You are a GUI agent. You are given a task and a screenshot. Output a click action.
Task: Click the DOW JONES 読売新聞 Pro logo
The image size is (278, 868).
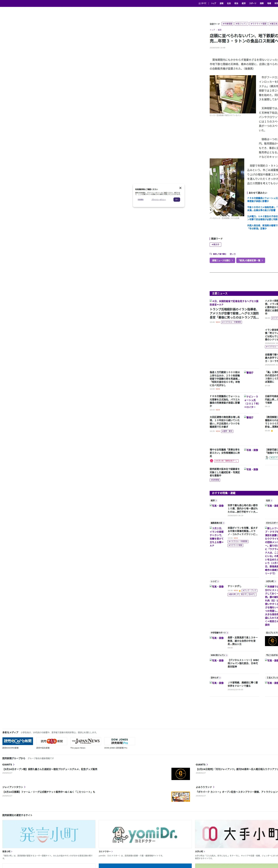coord(119,741)
